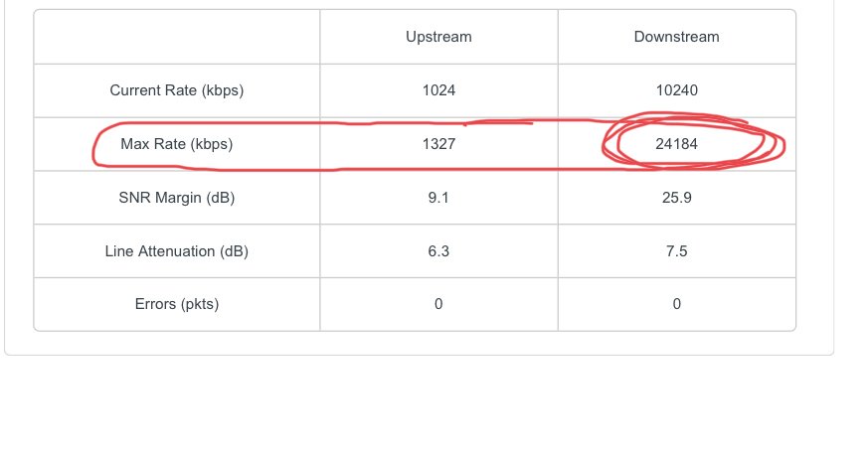This screenshot has height=465, width=868.
Task: Click downstream line attenuation value 7.5
Action: (676, 251)
